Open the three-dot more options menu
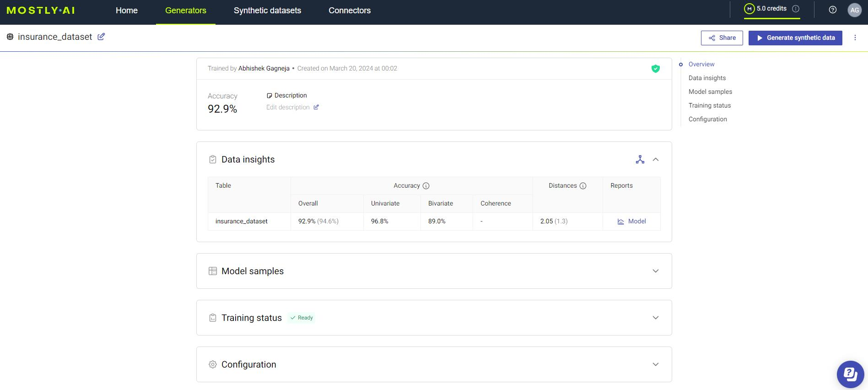 pyautogui.click(x=855, y=38)
